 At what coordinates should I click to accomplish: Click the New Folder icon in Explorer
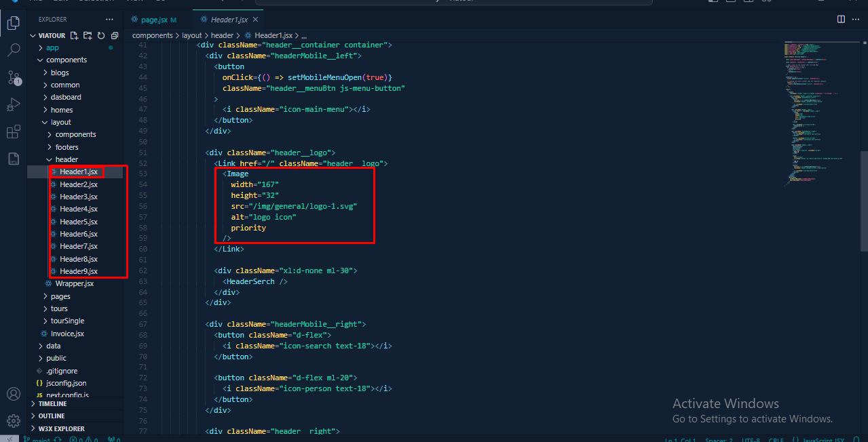[88, 35]
